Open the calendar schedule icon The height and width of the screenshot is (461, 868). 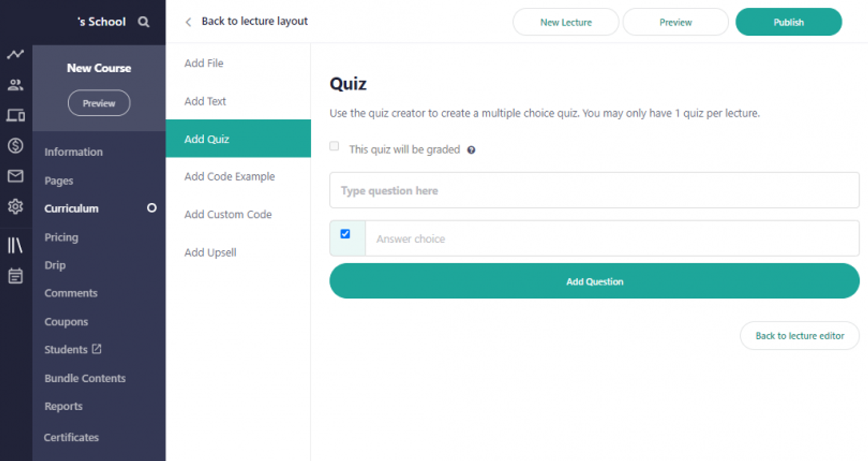15,275
